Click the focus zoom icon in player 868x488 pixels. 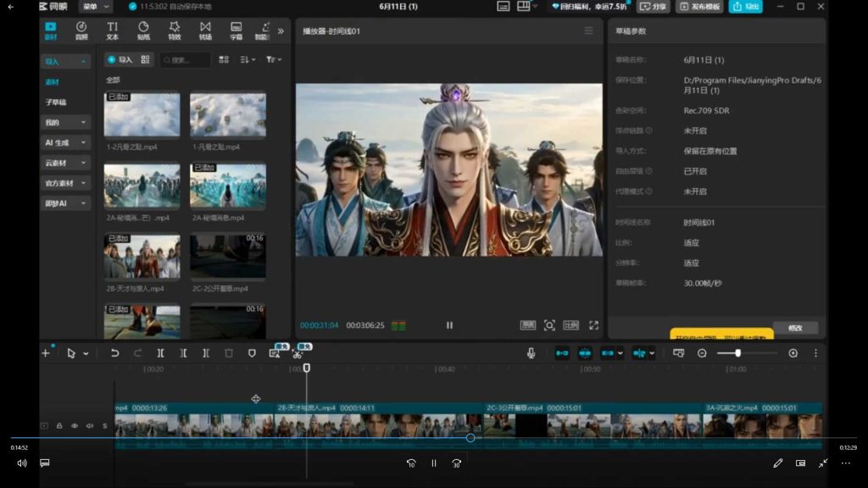[549, 325]
